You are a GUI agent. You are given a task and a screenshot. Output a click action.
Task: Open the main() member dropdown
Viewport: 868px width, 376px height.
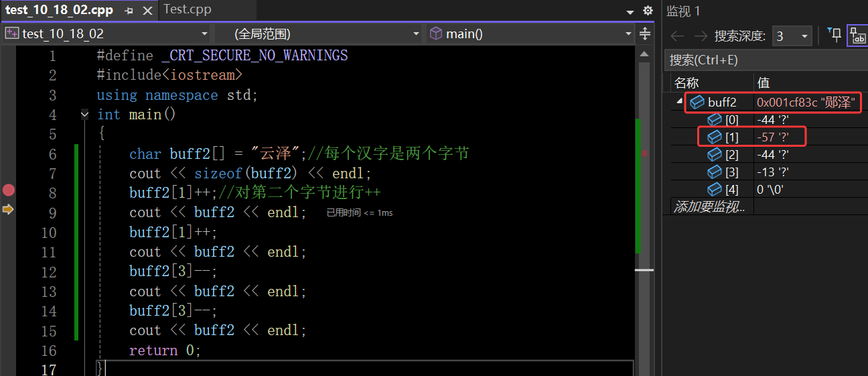[x=628, y=34]
